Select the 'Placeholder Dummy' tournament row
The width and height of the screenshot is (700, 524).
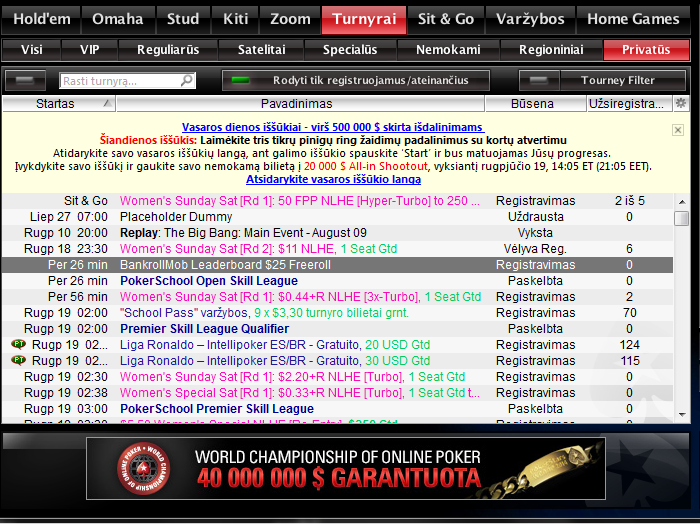(337, 217)
